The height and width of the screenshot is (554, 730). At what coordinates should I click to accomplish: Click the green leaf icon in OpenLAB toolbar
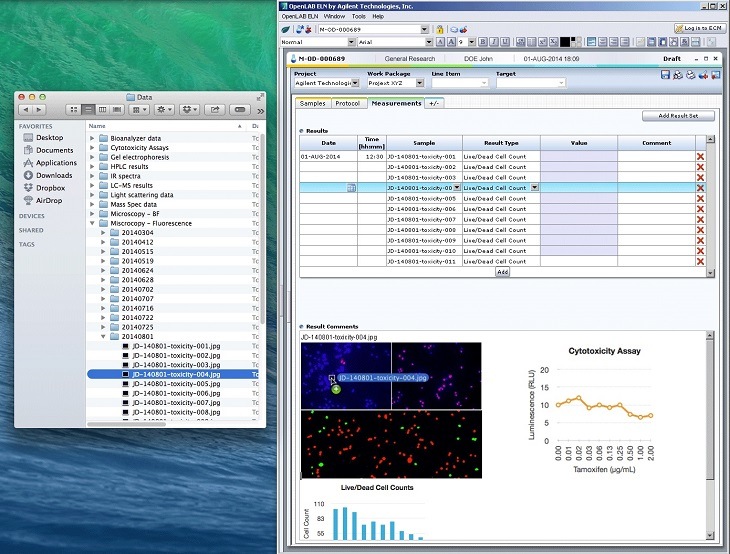285,29
